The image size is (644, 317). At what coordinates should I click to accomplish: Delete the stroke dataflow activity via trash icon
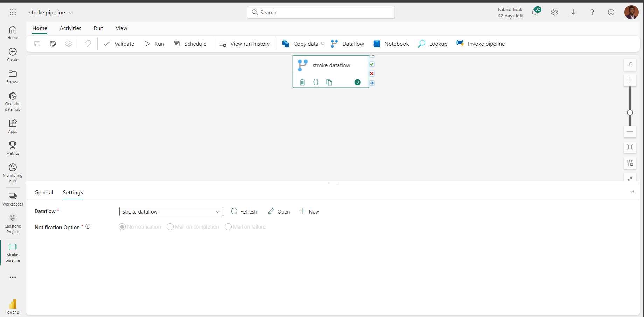pyautogui.click(x=302, y=82)
